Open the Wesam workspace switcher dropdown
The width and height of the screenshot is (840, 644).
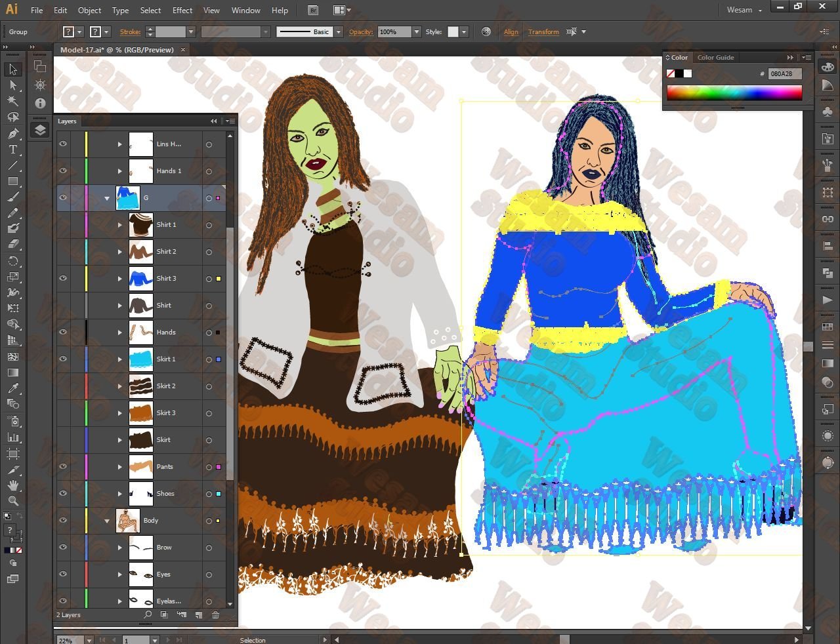point(744,10)
